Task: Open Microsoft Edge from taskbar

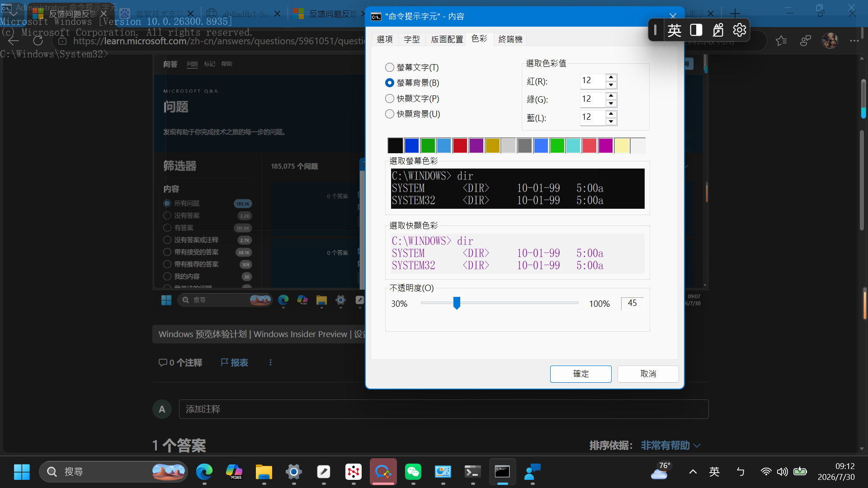Action: 204,472
